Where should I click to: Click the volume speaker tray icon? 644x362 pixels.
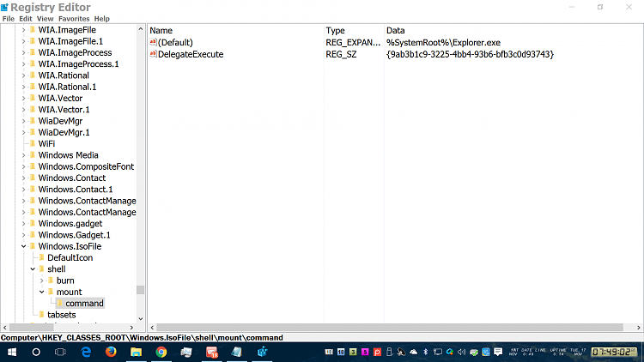462,353
